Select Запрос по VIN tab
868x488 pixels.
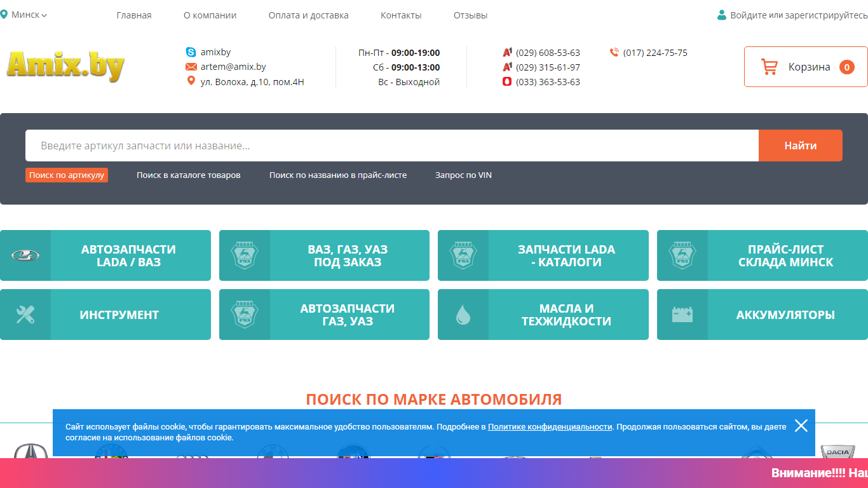click(463, 175)
